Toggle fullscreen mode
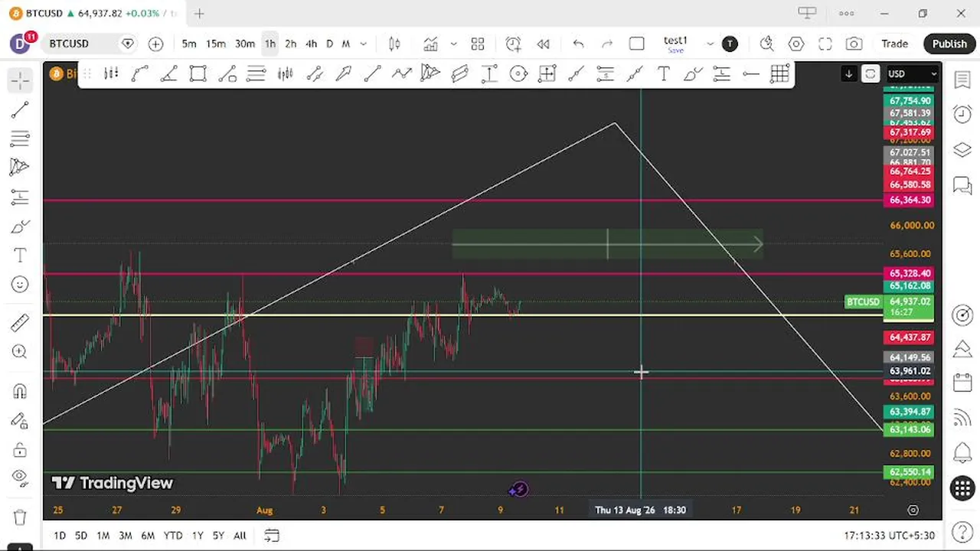 (825, 44)
